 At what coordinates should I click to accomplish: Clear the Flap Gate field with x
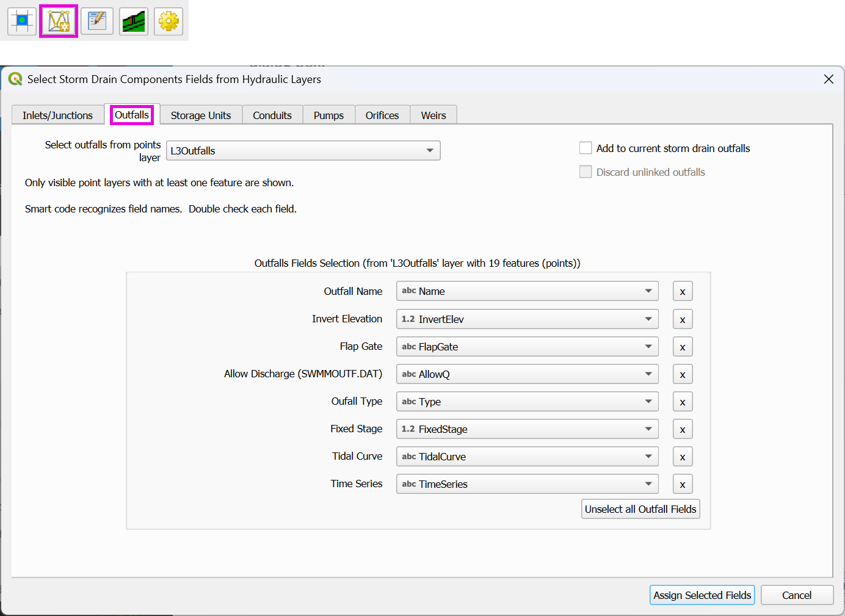[x=682, y=347]
